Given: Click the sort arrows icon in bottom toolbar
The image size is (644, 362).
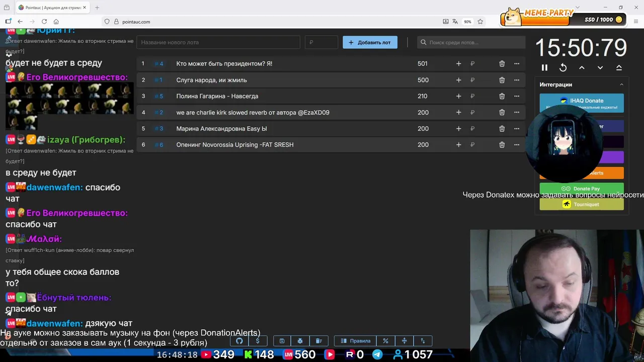Looking at the screenshot, I should coord(423,341).
